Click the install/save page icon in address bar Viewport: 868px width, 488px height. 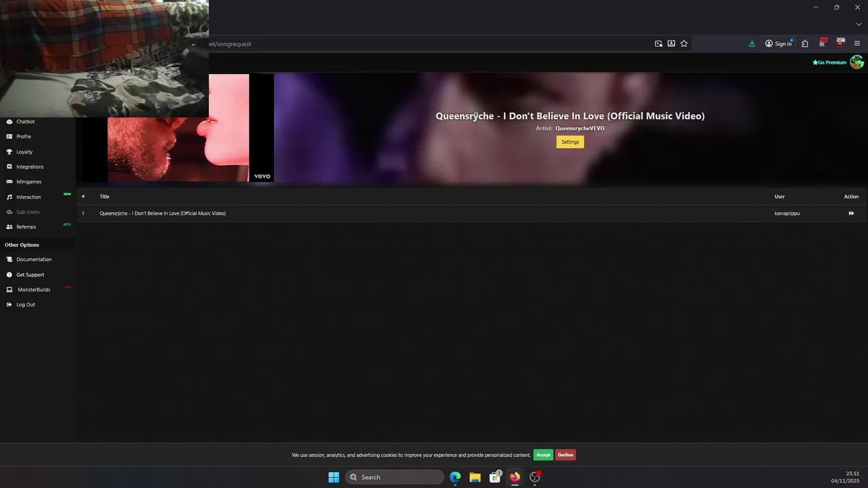(x=671, y=43)
